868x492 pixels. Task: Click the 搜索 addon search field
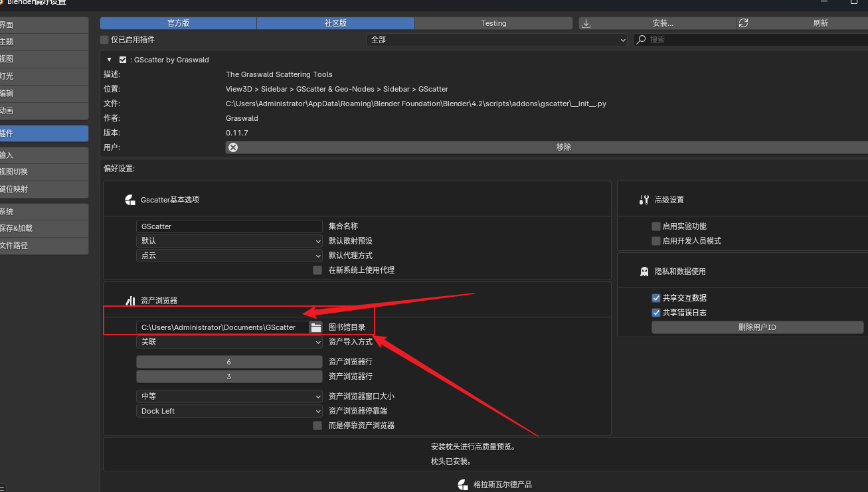coord(750,40)
